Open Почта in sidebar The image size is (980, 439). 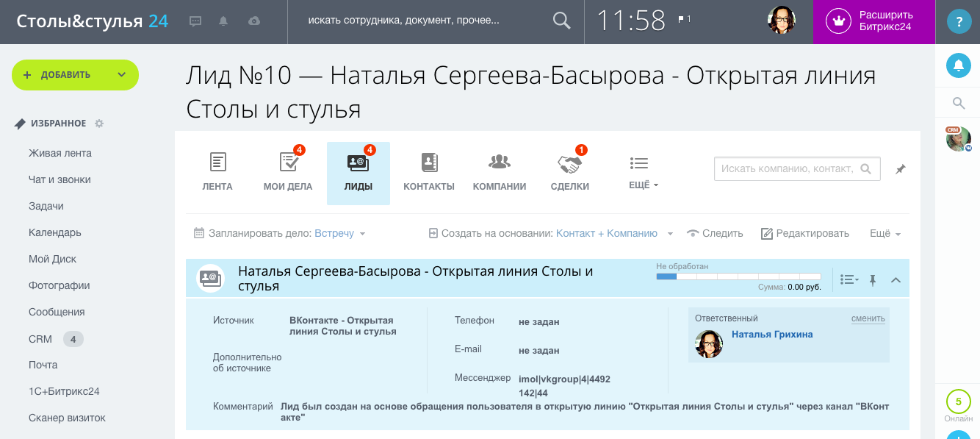tap(43, 365)
